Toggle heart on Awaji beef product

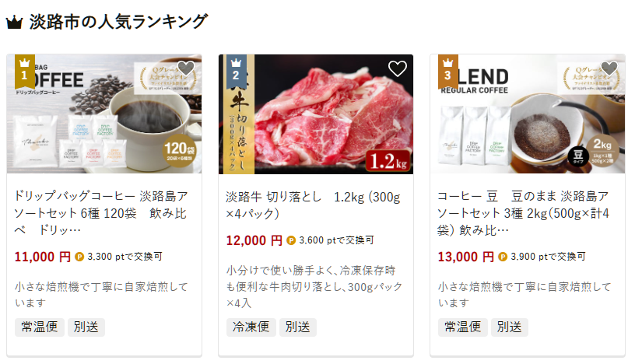coord(398,68)
